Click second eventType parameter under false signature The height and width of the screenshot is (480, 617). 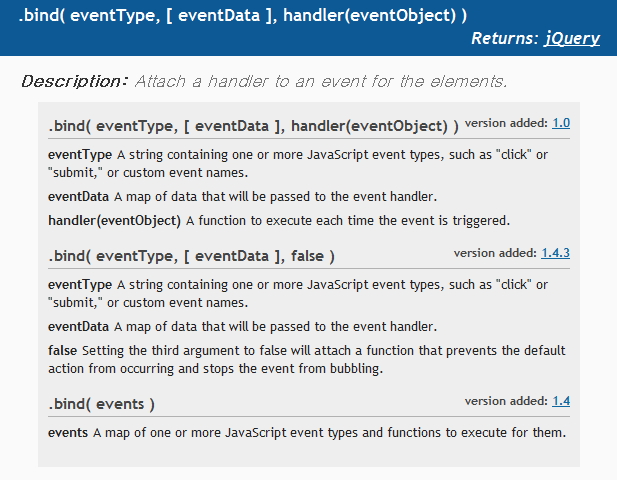coord(80,285)
